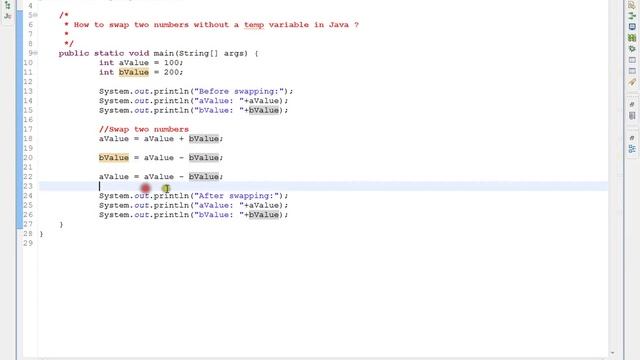The height and width of the screenshot is (360, 640).
Task: Click the 'After swapping:' println statement
Action: tap(193, 196)
